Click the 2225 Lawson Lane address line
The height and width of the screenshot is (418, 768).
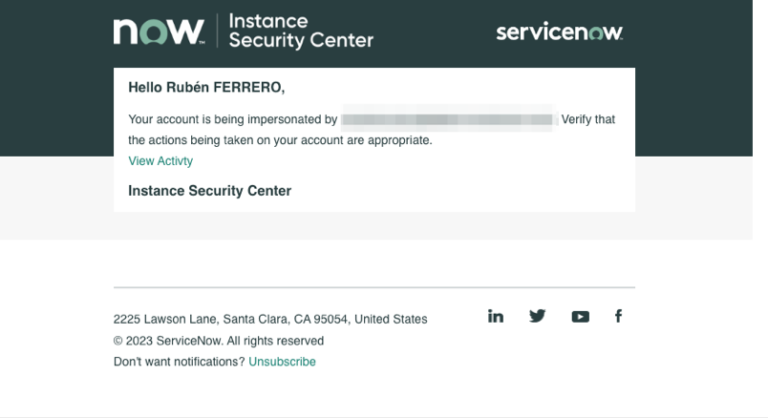tap(270, 319)
